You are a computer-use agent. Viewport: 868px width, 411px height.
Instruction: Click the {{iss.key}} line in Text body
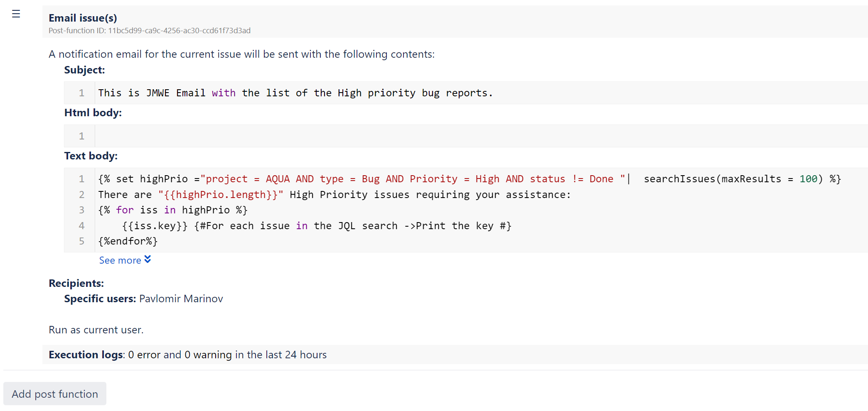click(x=316, y=226)
